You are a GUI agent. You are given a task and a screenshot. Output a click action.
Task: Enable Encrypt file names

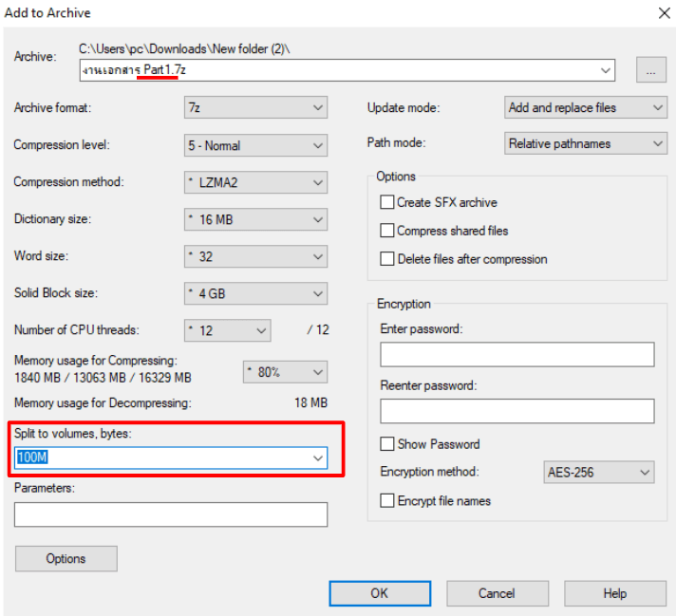(386, 501)
